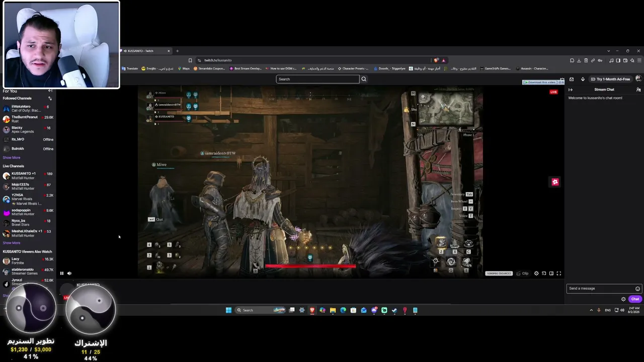This screenshot has height=362, width=644.
Task: Open the browser sidebar panel icon
Action: coord(618,60)
